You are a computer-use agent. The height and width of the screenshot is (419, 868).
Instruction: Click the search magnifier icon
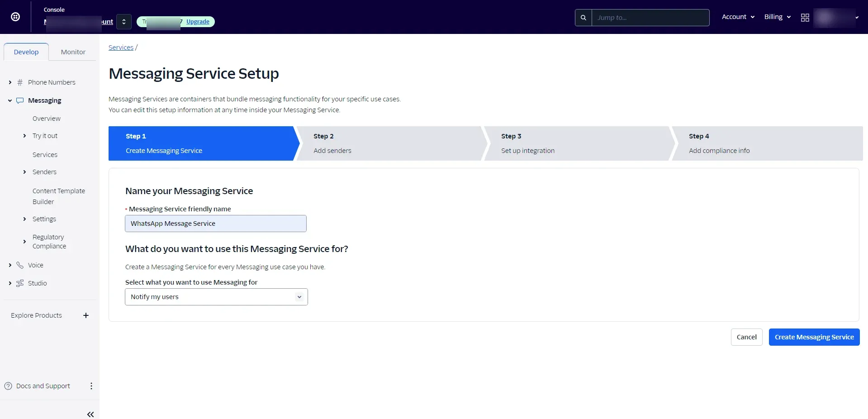[x=583, y=18]
